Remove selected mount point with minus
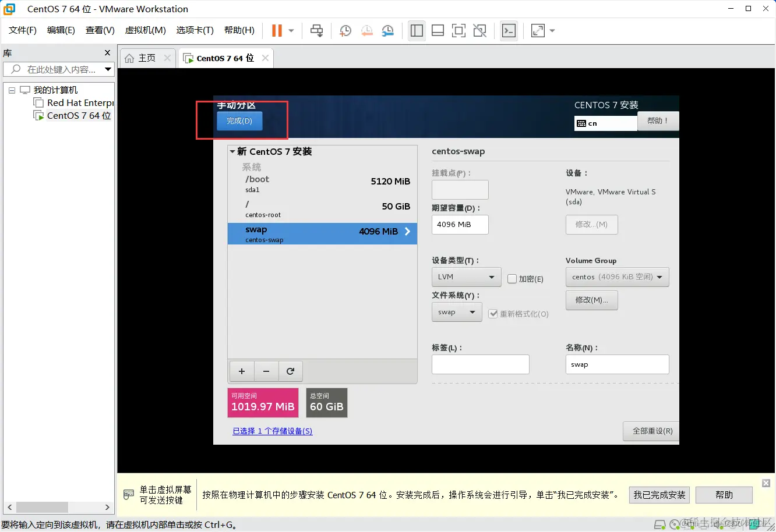This screenshot has width=776, height=532. click(x=266, y=371)
